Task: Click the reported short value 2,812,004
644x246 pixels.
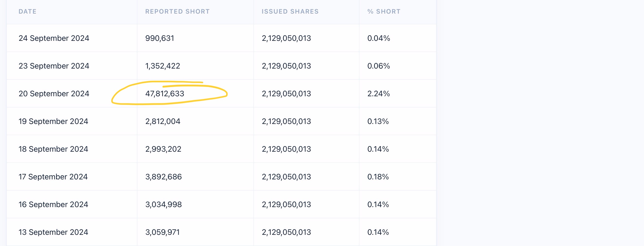Action: point(162,122)
